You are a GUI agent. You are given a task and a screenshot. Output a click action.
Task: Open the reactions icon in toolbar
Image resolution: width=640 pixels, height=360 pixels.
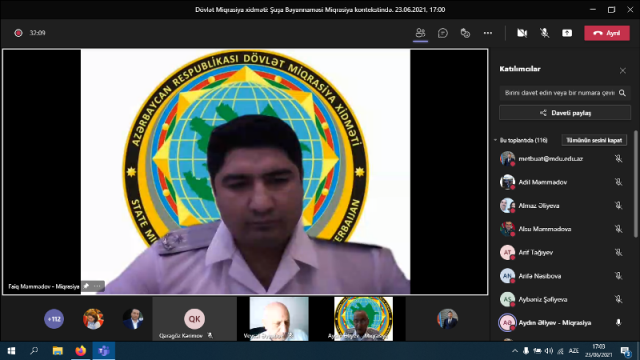pyautogui.click(x=465, y=33)
